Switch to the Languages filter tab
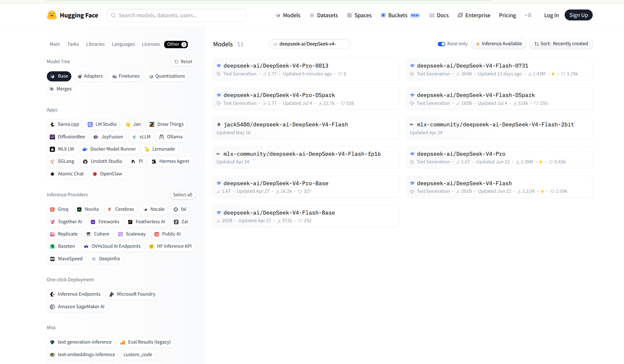The height and width of the screenshot is (364, 624). pyautogui.click(x=123, y=44)
